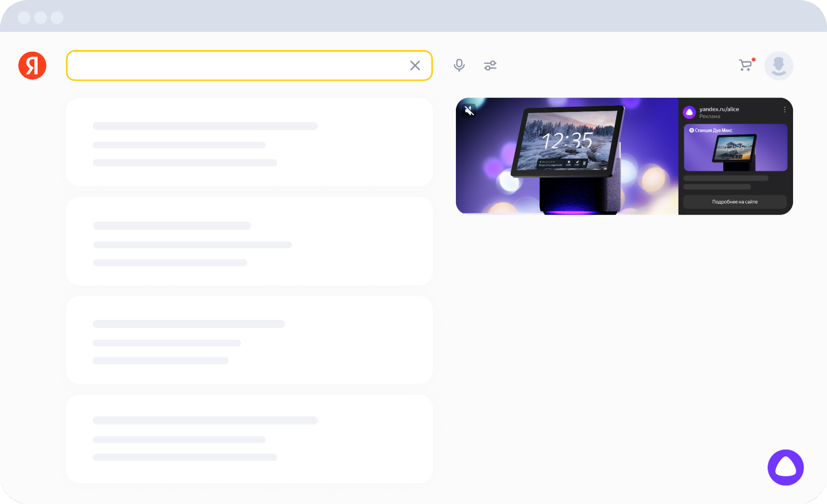Click Подробнее на сайте button
Screen dimensions: 827x504
[734, 202]
